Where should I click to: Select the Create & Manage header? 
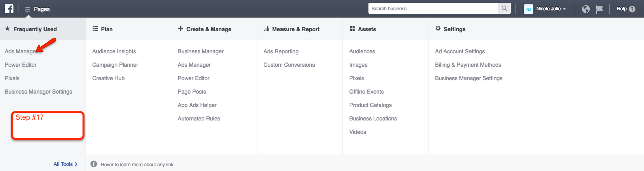[209, 29]
